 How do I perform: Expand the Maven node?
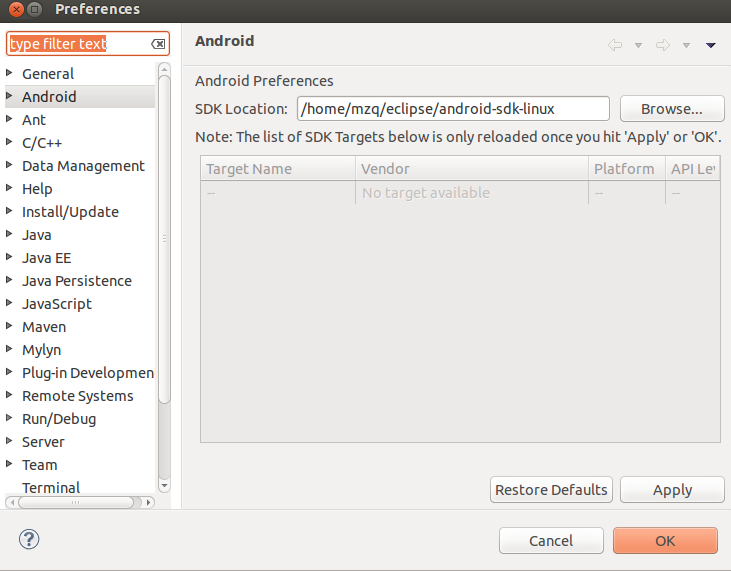coord(9,326)
